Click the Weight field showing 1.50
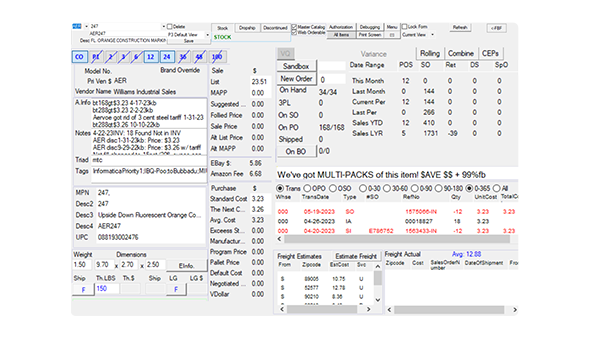590x360 pixels. click(x=82, y=265)
